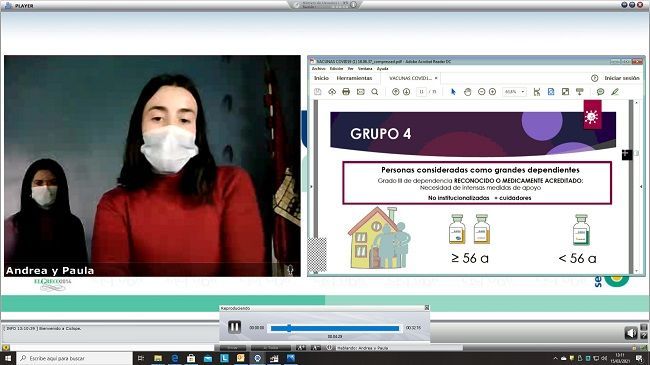Click the zoom out minus icon
Screen dimensions: 650x365
[x=481, y=92]
